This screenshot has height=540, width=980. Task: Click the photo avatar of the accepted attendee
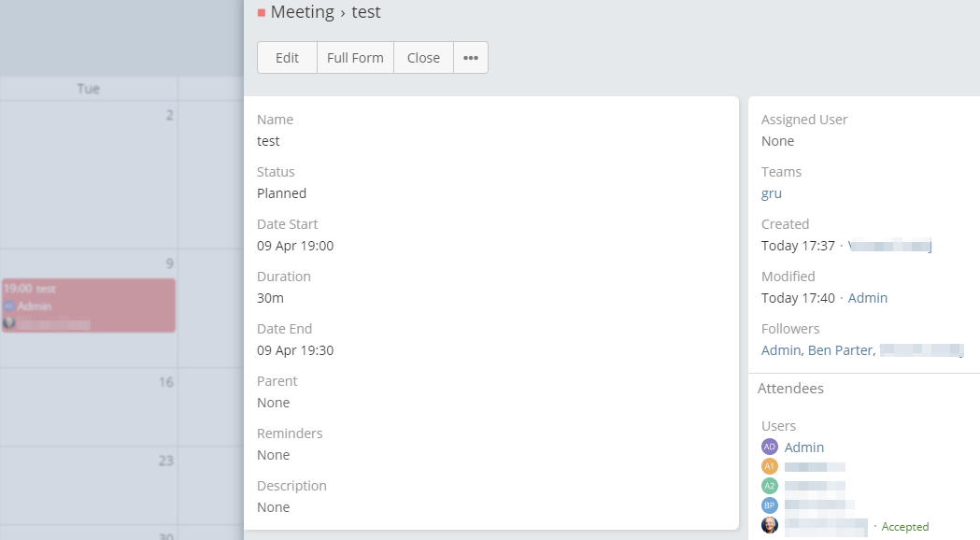click(770, 525)
